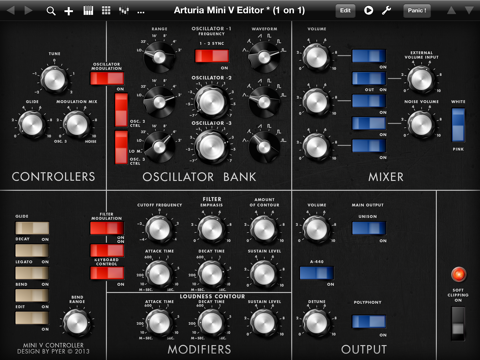This screenshot has width=480, height=360.
Task: Open the piano keyboard icon
Action: pos(88,11)
